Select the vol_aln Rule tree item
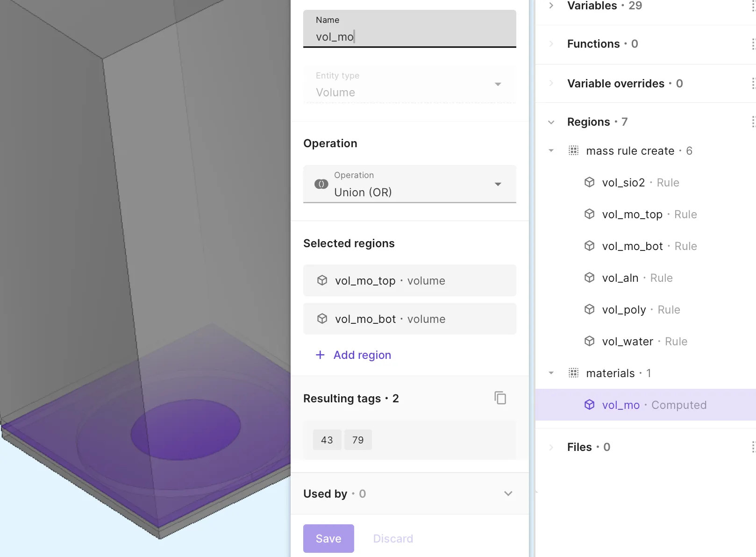This screenshot has width=756, height=557. 646,278
